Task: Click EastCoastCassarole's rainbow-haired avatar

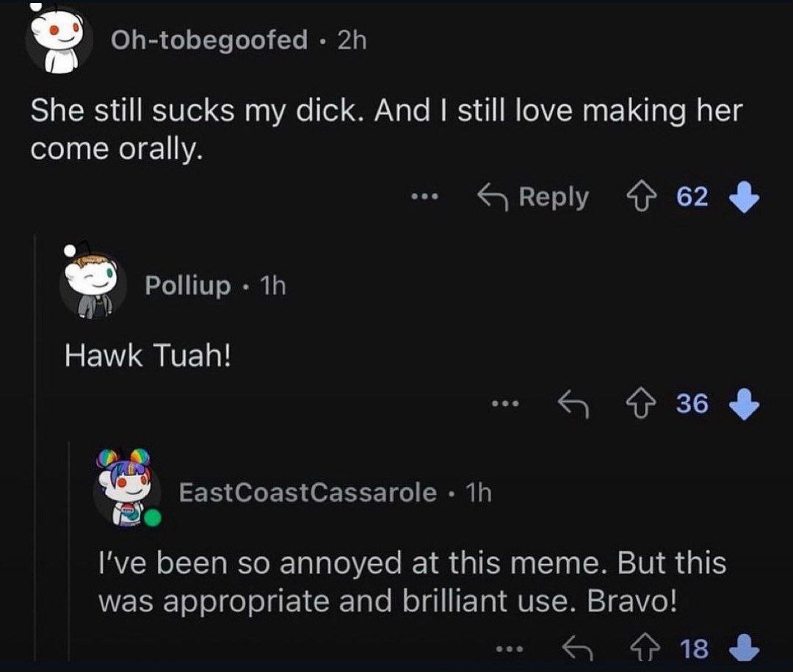Action: point(126,488)
